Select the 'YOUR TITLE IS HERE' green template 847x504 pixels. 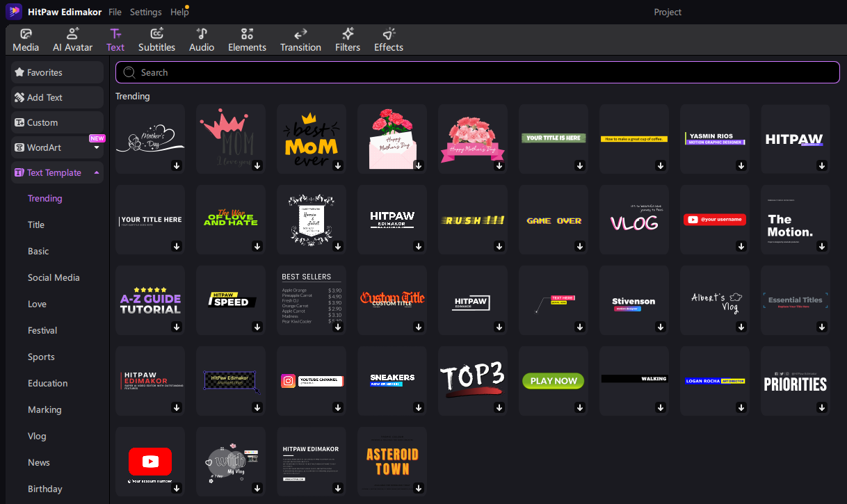coord(554,139)
